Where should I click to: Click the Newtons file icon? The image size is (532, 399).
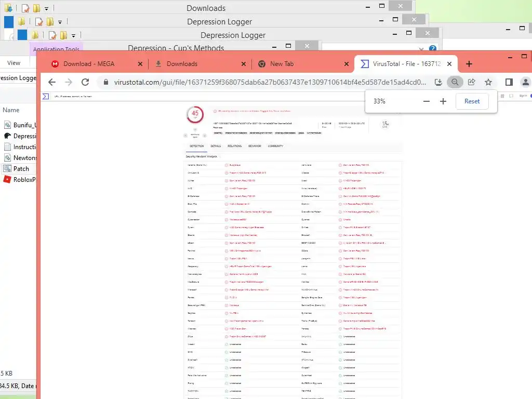[7, 158]
